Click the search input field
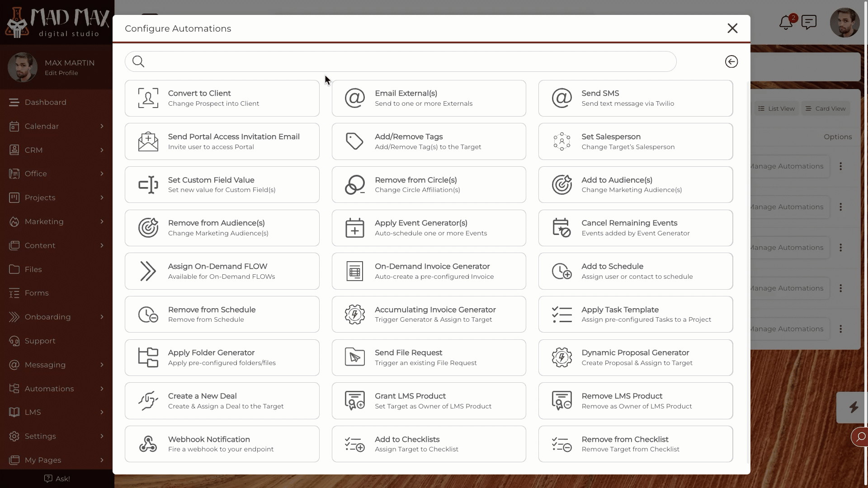The width and height of the screenshot is (868, 488). click(x=401, y=61)
